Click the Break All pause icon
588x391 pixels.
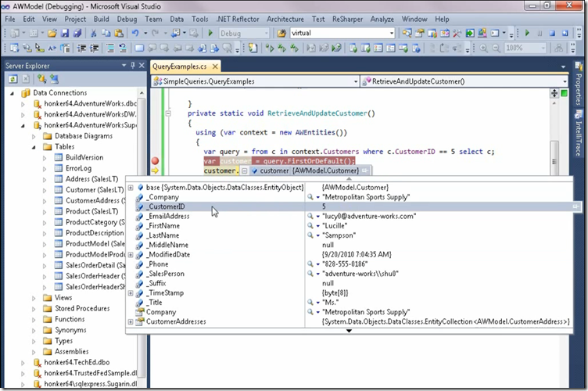[540, 34]
